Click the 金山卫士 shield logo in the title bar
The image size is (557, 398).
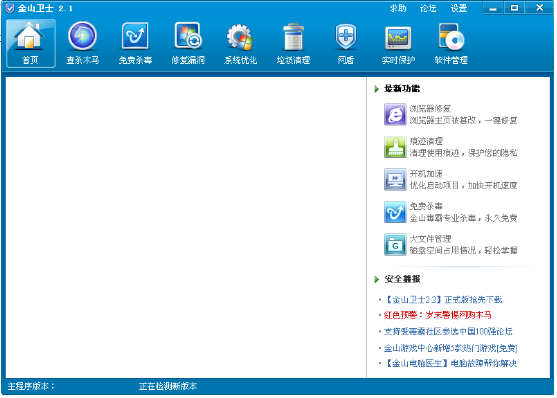pos(10,8)
